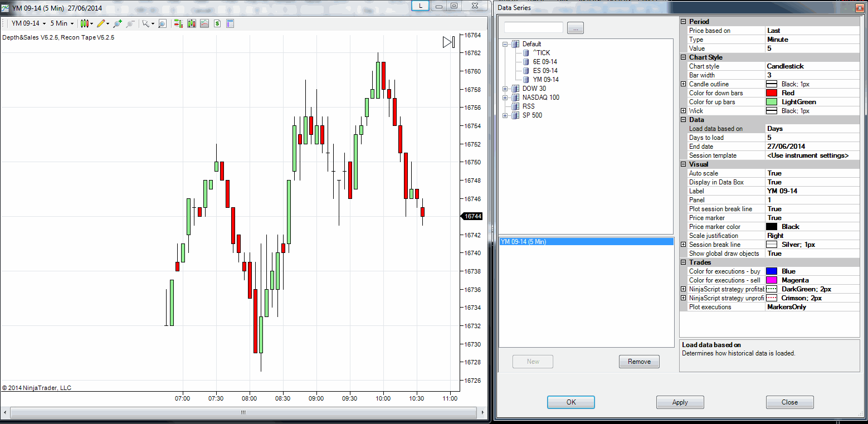Viewport: 868px width, 424px height.
Task: Click the ^TICK instrument icon in the tree
Action: 526,53
